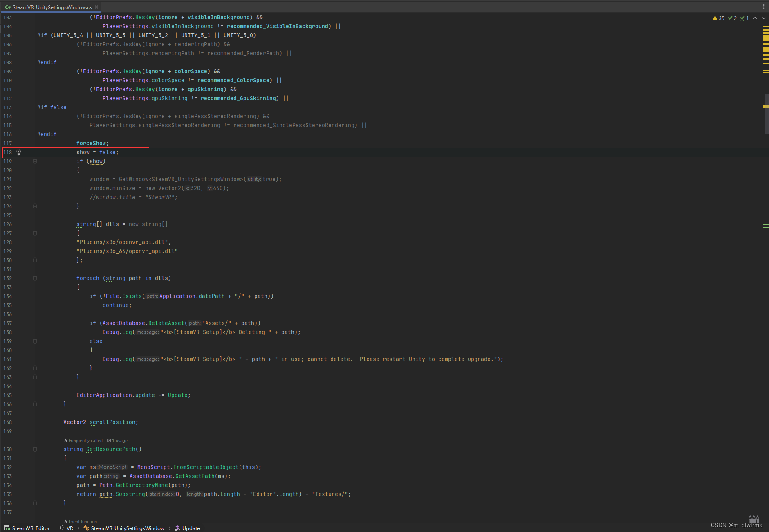Click the usage icon before '1 usage'

pos(109,440)
